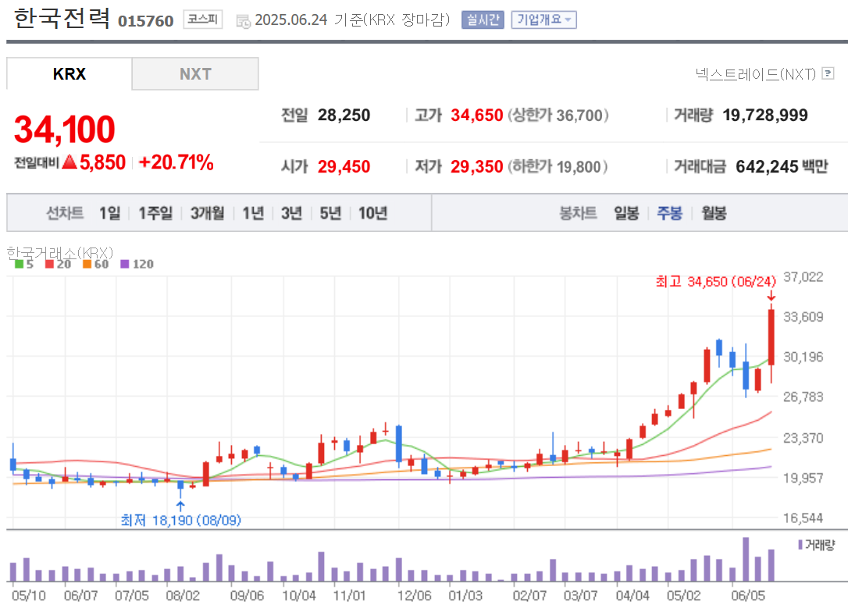Viewport: 848px width, 616px height.
Task: Click the blue arrow at the chart low
Action: coord(180,506)
